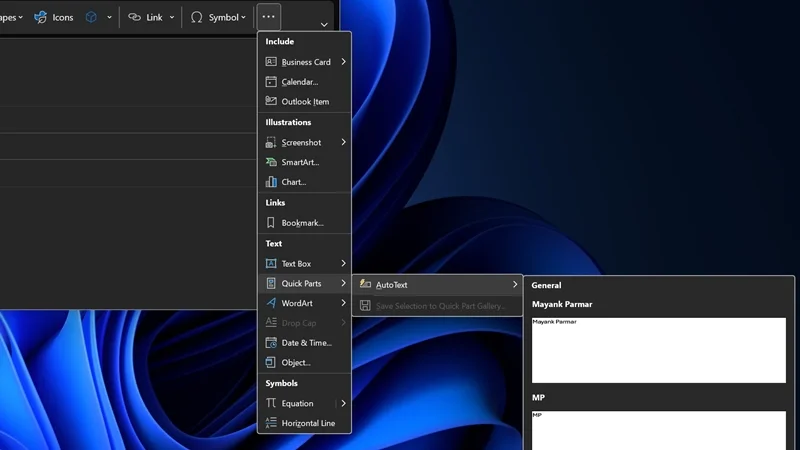Click the Business Card icon

pos(271,62)
